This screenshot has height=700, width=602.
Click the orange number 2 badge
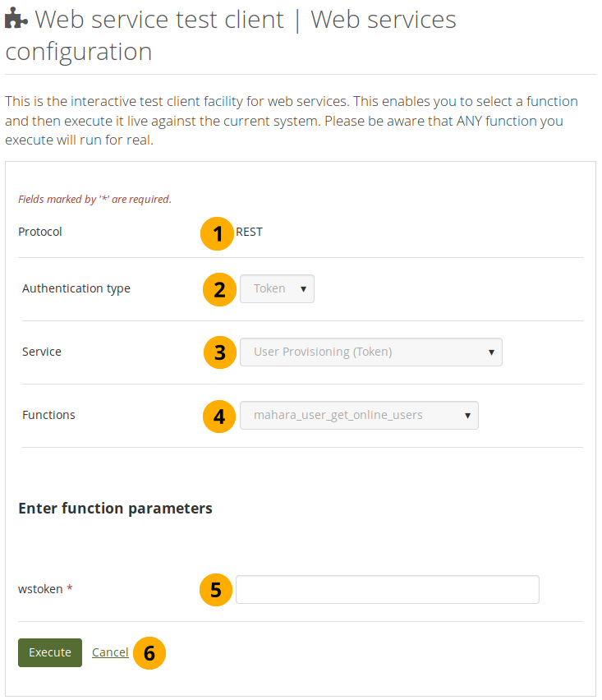pos(219,289)
